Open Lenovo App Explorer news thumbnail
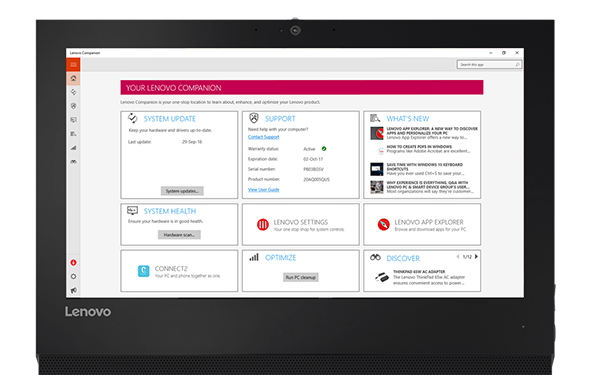590x375 pixels. [x=377, y=133]
